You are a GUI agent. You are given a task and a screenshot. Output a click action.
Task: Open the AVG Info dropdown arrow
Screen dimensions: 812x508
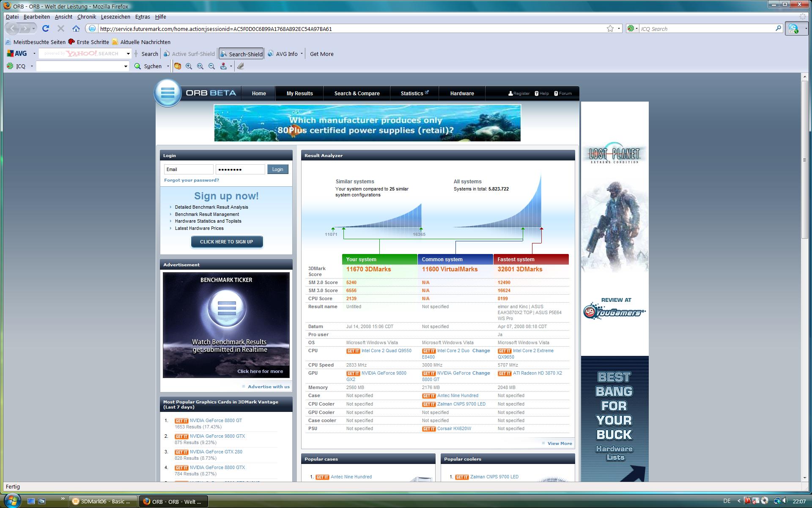[x=302, y=54]
